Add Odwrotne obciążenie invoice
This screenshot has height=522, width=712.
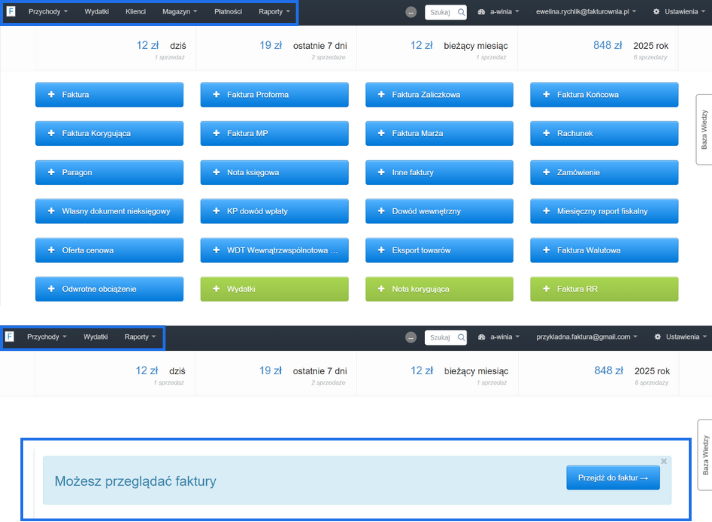click(109, 289)
